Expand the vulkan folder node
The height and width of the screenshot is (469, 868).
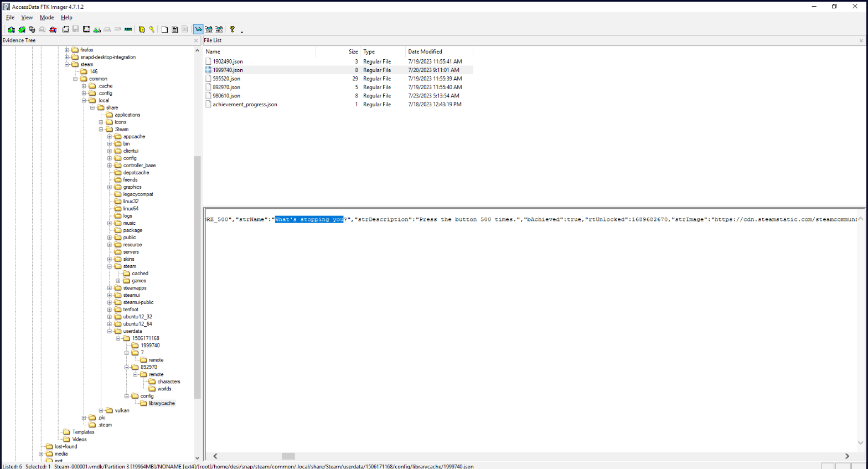(x=101, y=410)
